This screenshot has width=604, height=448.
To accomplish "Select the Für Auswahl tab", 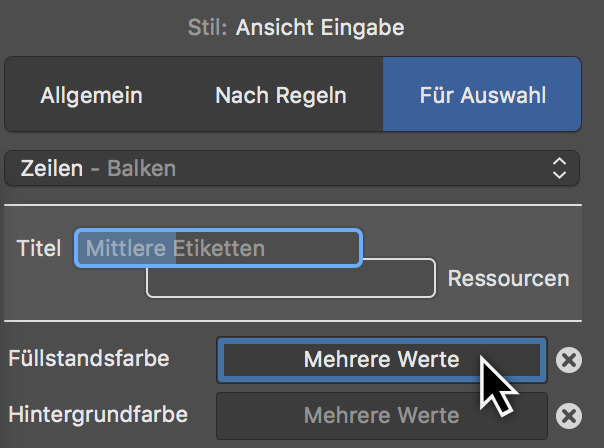I will point(482,95).
